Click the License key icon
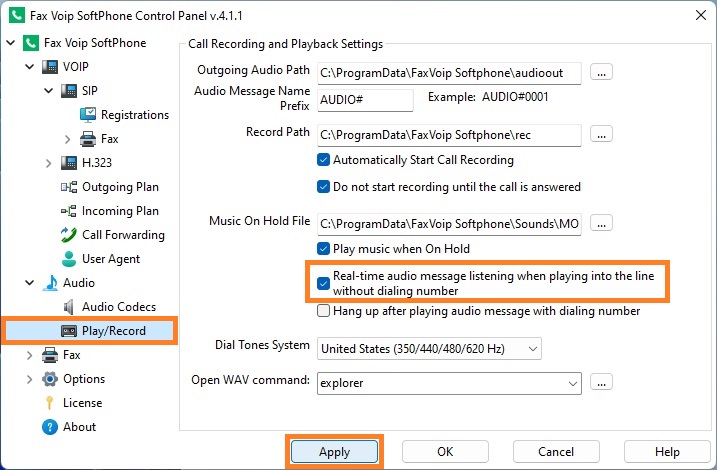717x470 pixels. (50, 403)
